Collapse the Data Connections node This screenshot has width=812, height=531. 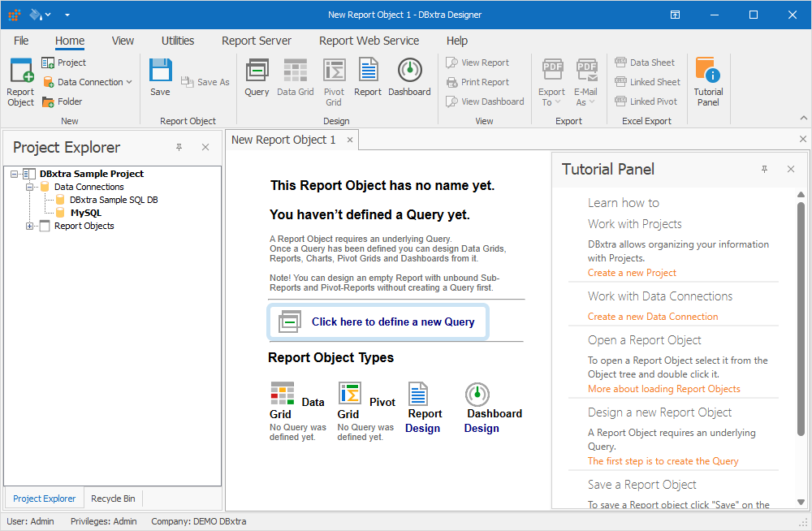(29, 187)
